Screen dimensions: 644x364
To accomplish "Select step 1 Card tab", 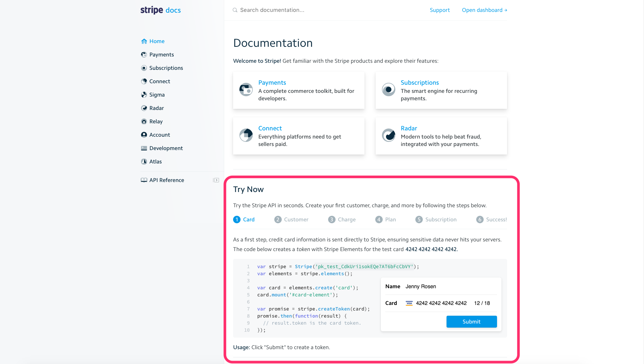I will coord(244,220).
